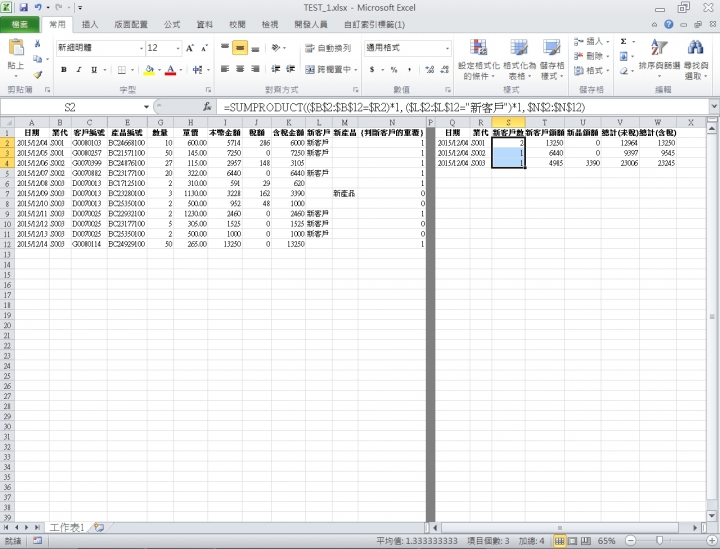Image resolution: width=720 pixels, height=549 pixels.
Task: Click the insert function fx icon
Action: click(207, 107)
